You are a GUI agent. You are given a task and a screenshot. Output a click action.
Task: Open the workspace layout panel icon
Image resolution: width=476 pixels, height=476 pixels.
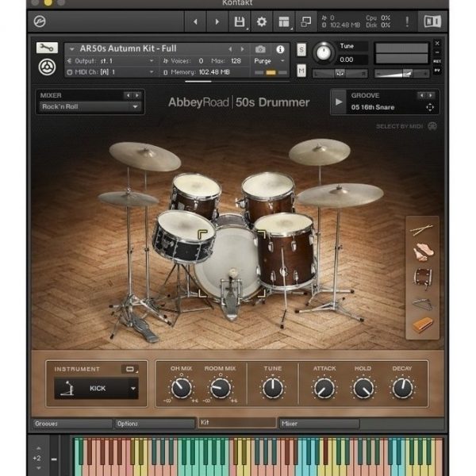284,21
